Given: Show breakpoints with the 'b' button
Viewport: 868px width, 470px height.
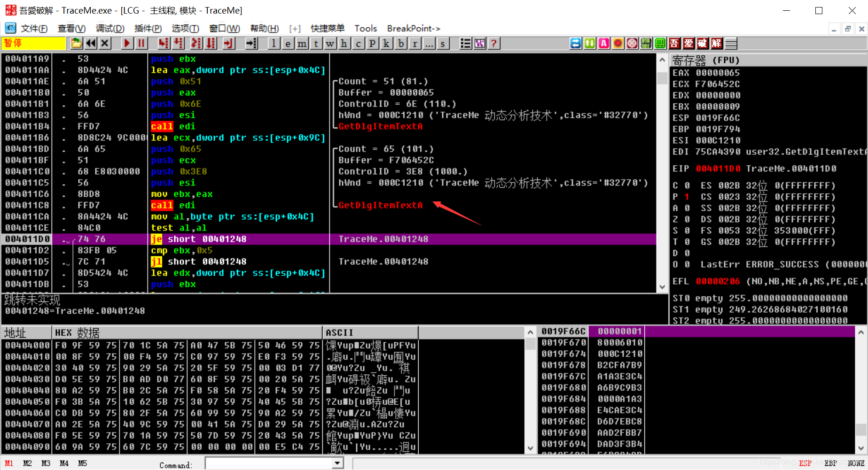Looking at the screenshot, I should point(401,44).
